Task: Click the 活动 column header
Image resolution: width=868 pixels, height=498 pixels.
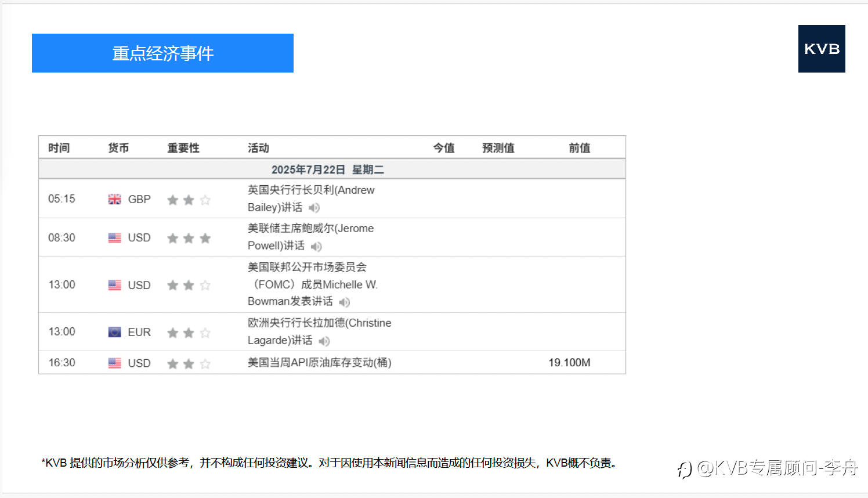Action: click(x=258, y=148)
